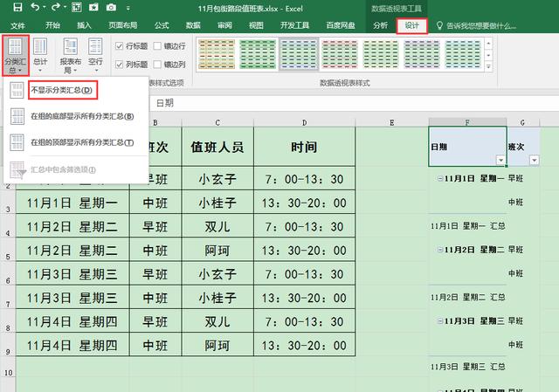Screen dimensions: 559x392
Task: Switch to the 审阅 tab
Action: tap(224, 25)
